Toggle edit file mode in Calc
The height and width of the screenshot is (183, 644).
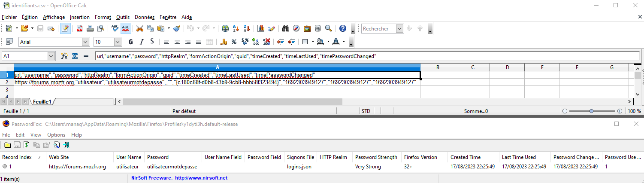tap(65, 28)
